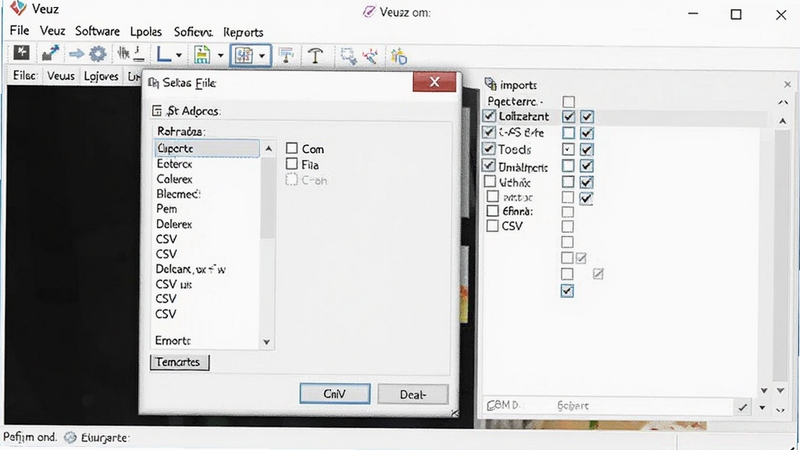Click the input field at imports panel bottom
This screenshot has width=800, height=450.
point(608,406)
